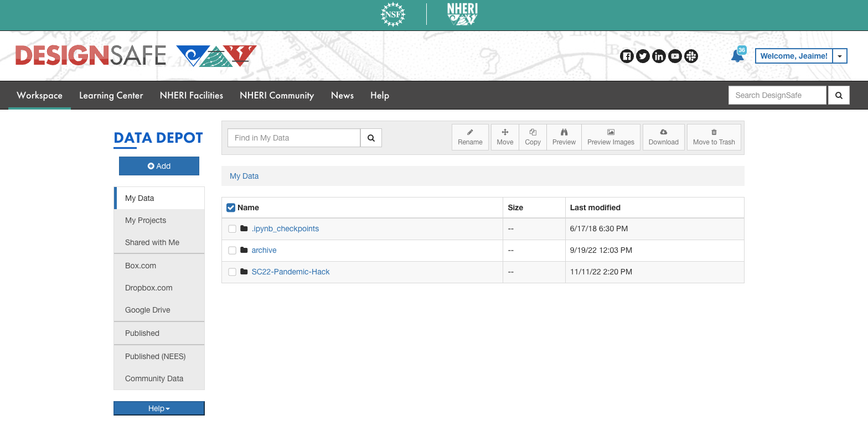
Task: Open the Add dropdown button
Action: 159,166
